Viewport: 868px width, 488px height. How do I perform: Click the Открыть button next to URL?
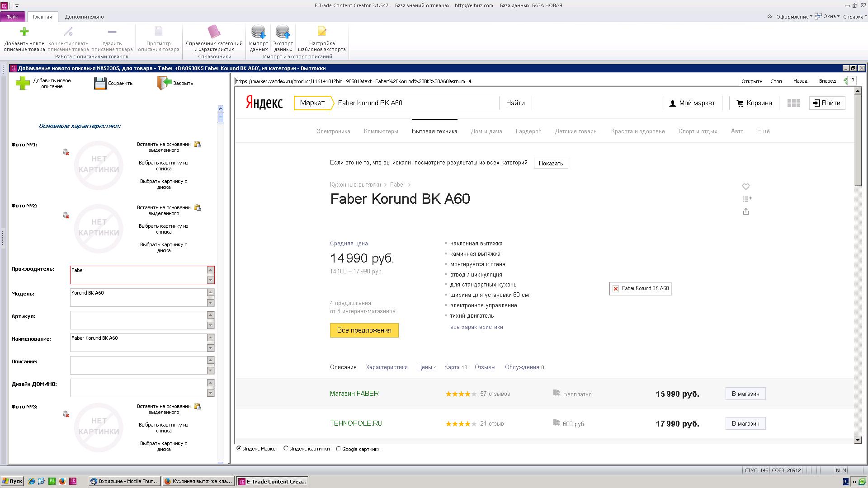coord(752,81)
